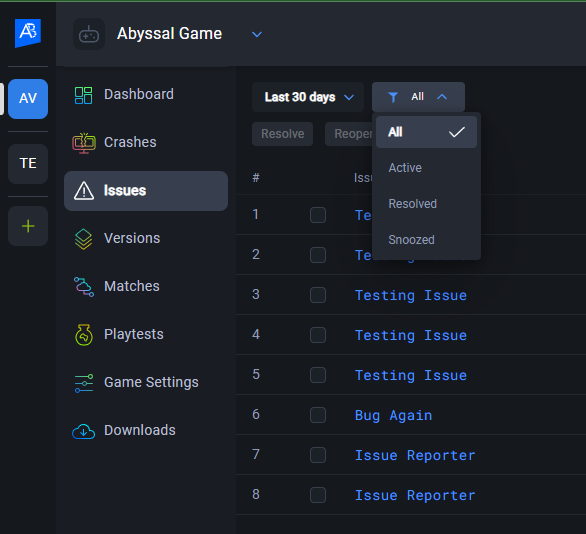Tick the checkbox for issue row 8
Image resolution: width=586 pixels, height=534 pixels.
318,495
